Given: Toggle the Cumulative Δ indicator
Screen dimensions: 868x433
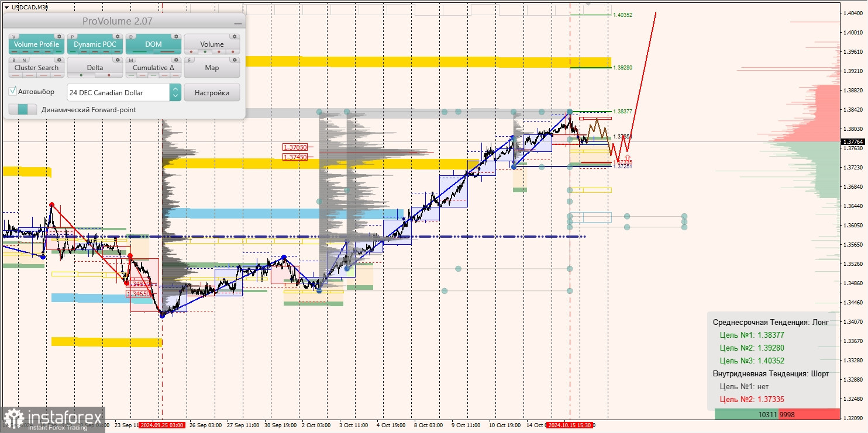Looking at the screenshot, I should coord(153,68).
